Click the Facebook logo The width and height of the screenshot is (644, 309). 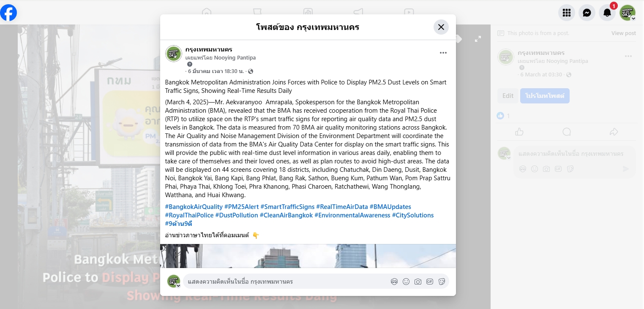pos(8,13)
